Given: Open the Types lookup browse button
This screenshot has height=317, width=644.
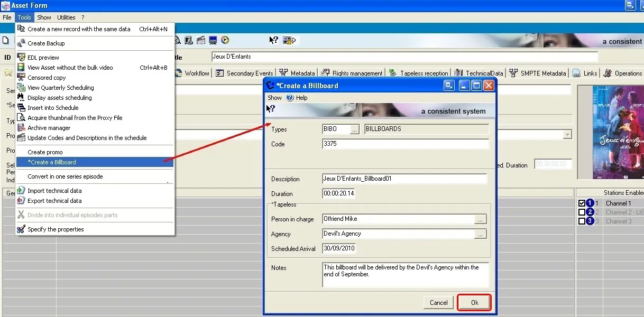Looking at the screenshot, I should click(x=355, y=129).
